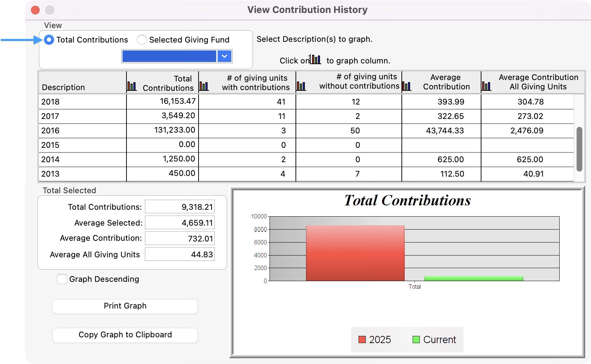Open the giving fund dropdown arrow
The width and height of the screenshot is (591, 364).
225,56
